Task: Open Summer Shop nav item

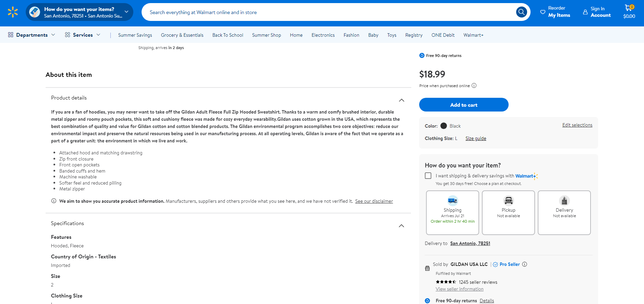Action: click(x=266, y=35)
